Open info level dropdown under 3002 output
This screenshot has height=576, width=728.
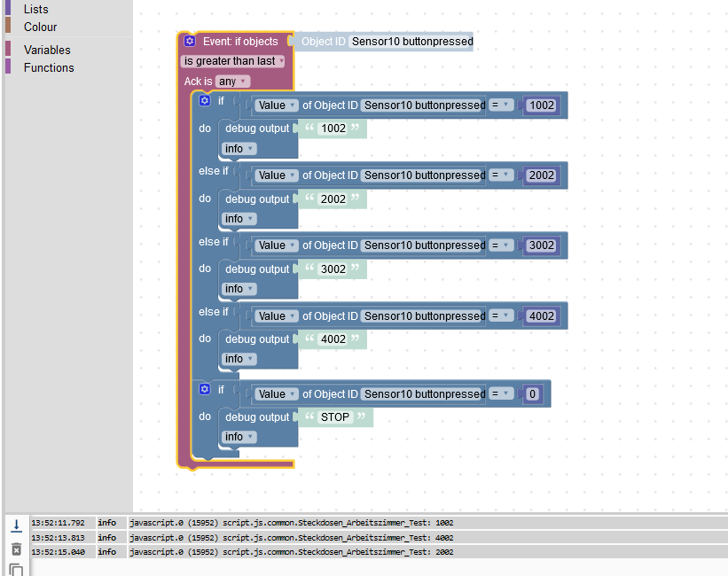239,289
